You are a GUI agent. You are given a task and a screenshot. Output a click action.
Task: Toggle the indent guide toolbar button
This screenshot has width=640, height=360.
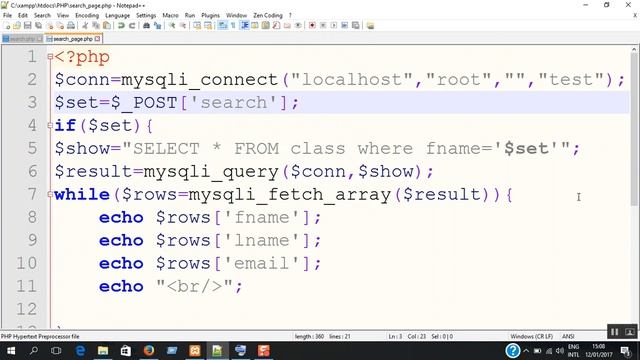[245, 25]
